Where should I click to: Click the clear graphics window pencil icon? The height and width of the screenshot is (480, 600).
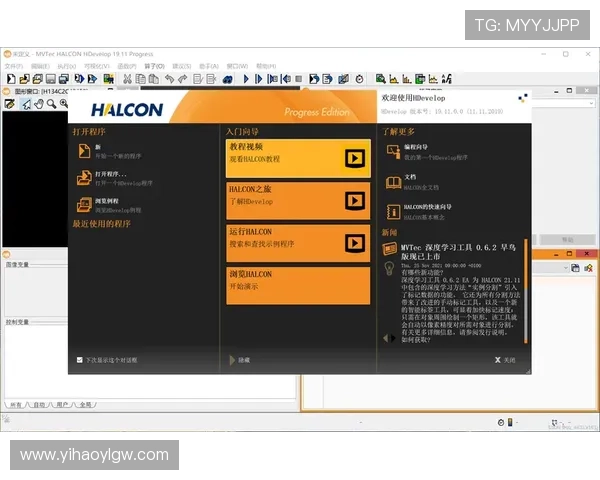[x=10, y=104]
